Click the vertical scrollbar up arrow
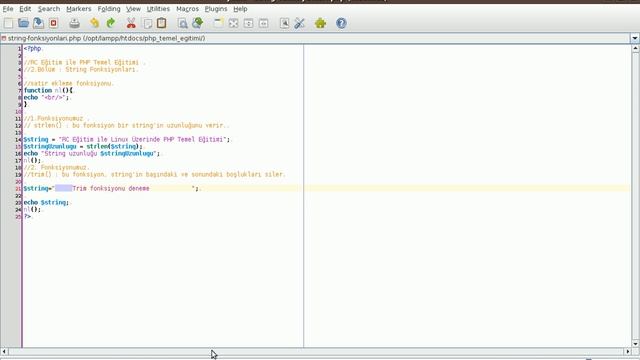Screen dimensions: 640x360 (x=636, y=49)
